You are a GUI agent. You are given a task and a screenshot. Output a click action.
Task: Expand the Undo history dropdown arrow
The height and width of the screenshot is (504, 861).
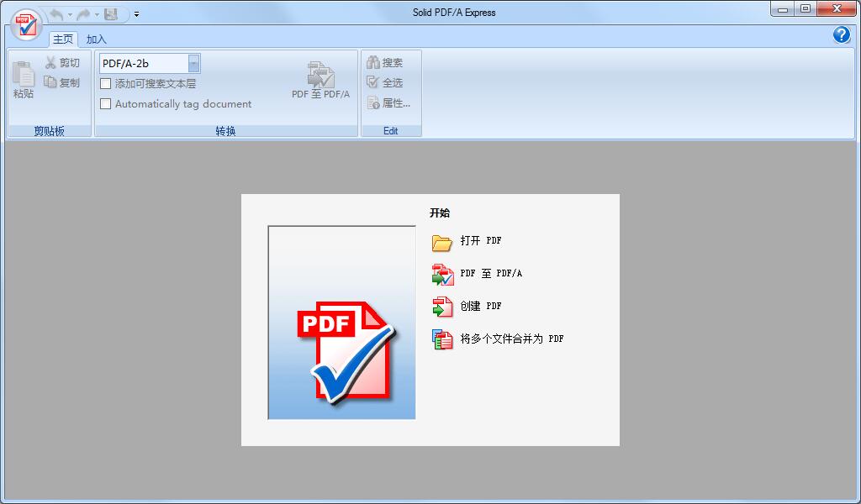click(70, 15)
